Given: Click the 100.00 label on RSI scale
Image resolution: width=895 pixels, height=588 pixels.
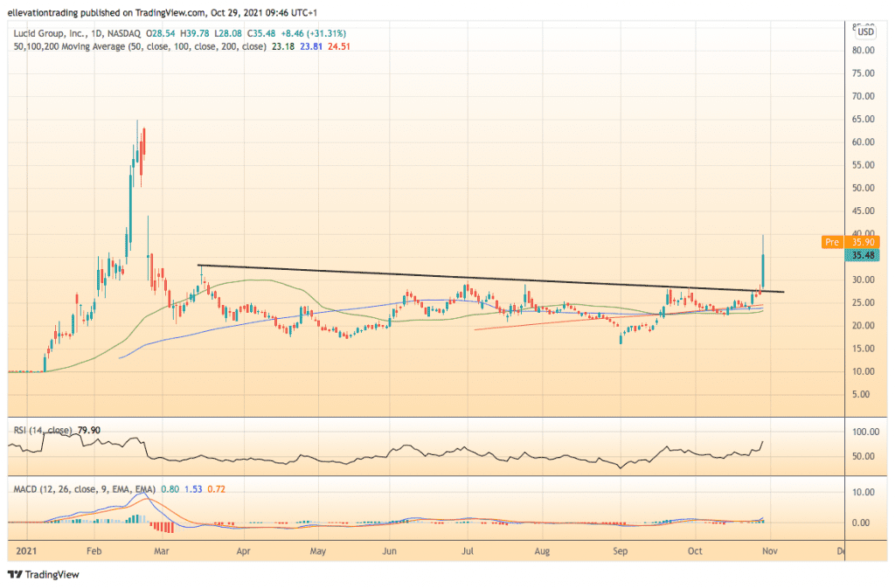Looking at the screenshot, I should tap(865, 432).
